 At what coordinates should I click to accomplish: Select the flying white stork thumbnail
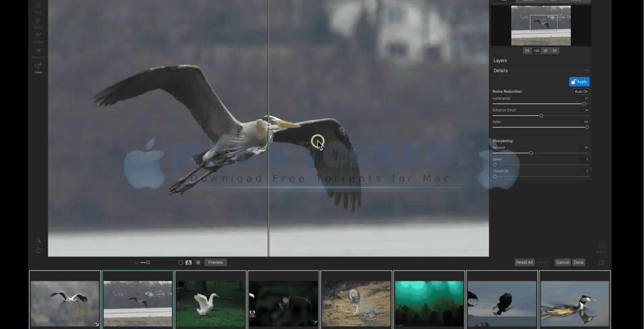65,304
